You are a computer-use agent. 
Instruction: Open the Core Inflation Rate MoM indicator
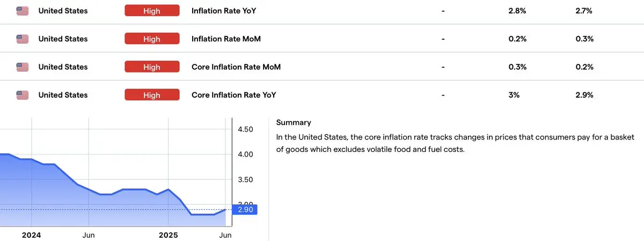point(236,67)
